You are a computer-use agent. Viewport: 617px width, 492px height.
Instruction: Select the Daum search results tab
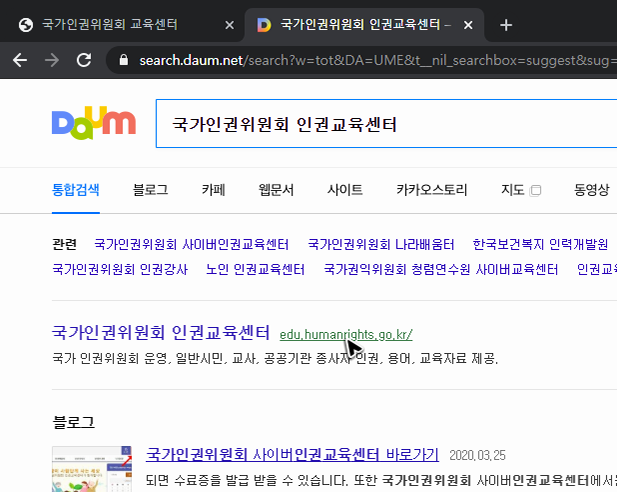click(364, 25)
